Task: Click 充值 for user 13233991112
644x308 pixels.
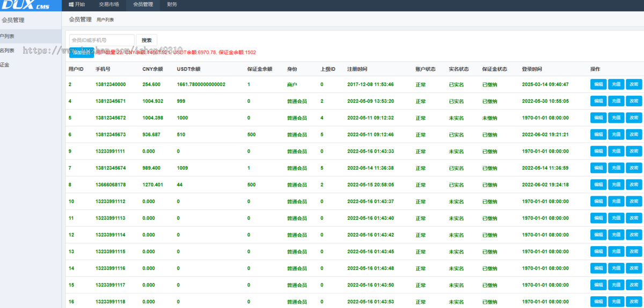Action: point(616,202)
